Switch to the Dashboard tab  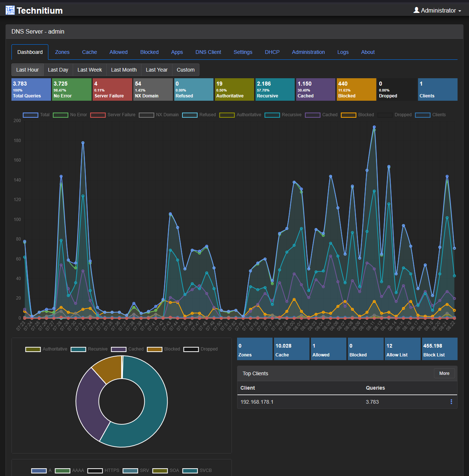pyautogui.click(x=30, y=52)
